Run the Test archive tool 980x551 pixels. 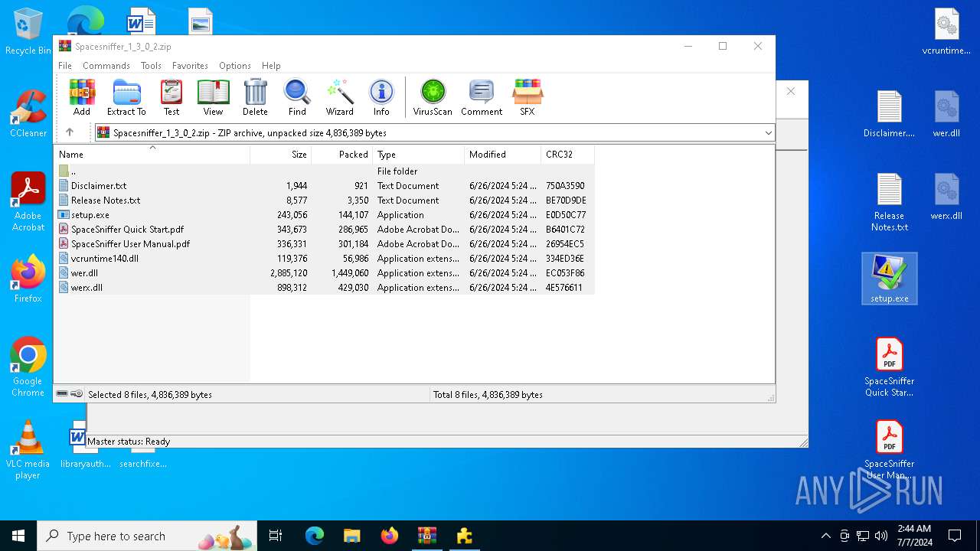click(x=171, y=97)
